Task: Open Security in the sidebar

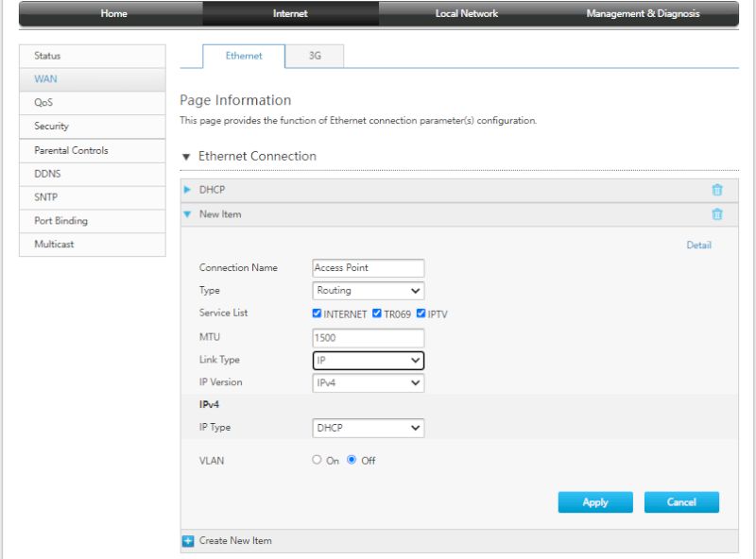Action: point(92,127)
